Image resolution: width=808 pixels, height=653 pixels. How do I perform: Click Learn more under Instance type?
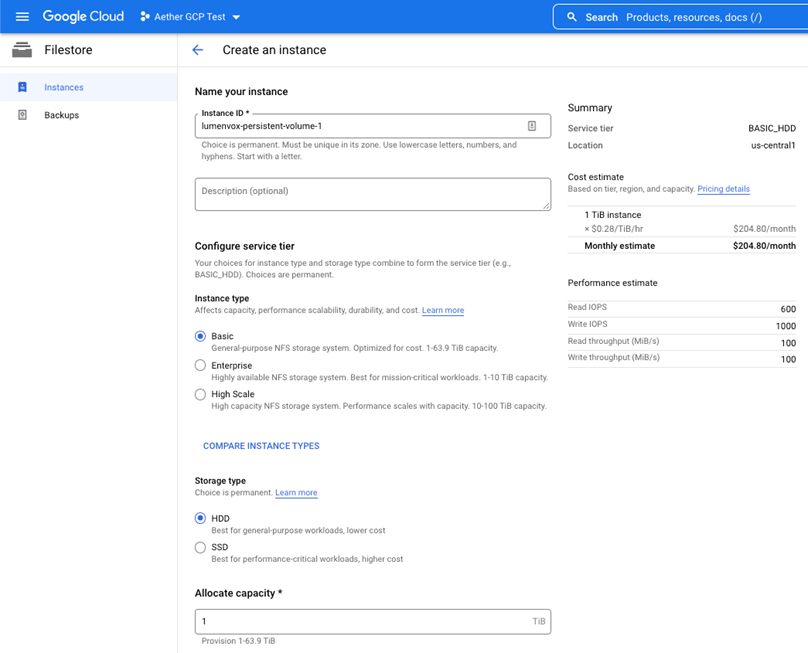coord(442,311)
